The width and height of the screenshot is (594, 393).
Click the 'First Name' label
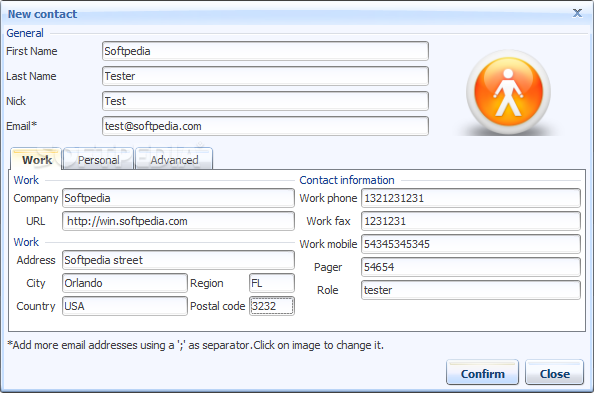32,51
